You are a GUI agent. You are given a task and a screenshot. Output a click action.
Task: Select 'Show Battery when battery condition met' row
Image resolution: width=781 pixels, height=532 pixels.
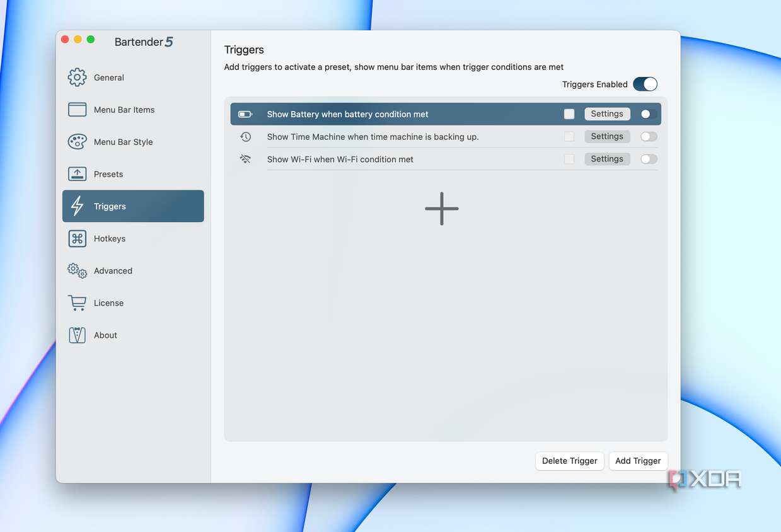[446, 114]
